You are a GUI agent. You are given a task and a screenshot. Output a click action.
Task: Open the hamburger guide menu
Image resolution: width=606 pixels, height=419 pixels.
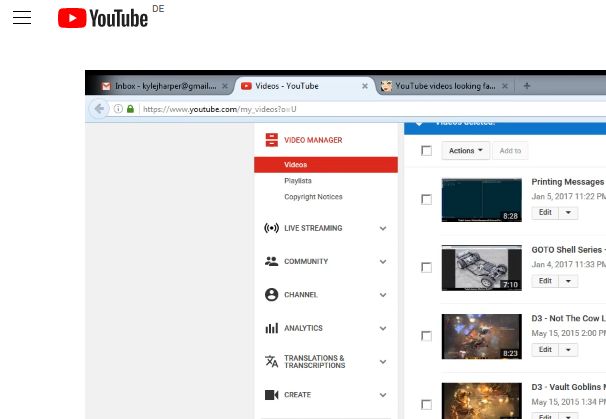[x=22, y=18]
